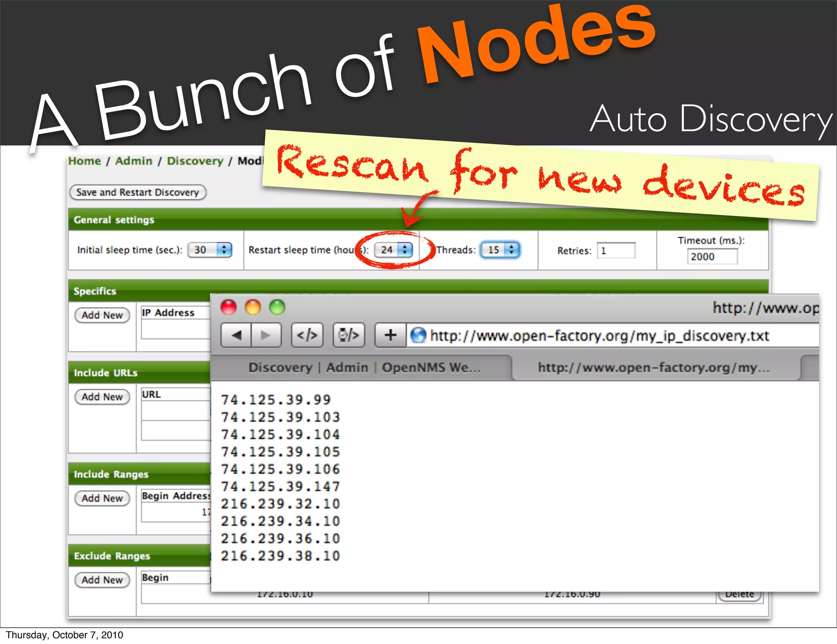This screenshot has width=837, height=644.
Task: Open the Admin breadcrumb link
Action: point(134,161)
